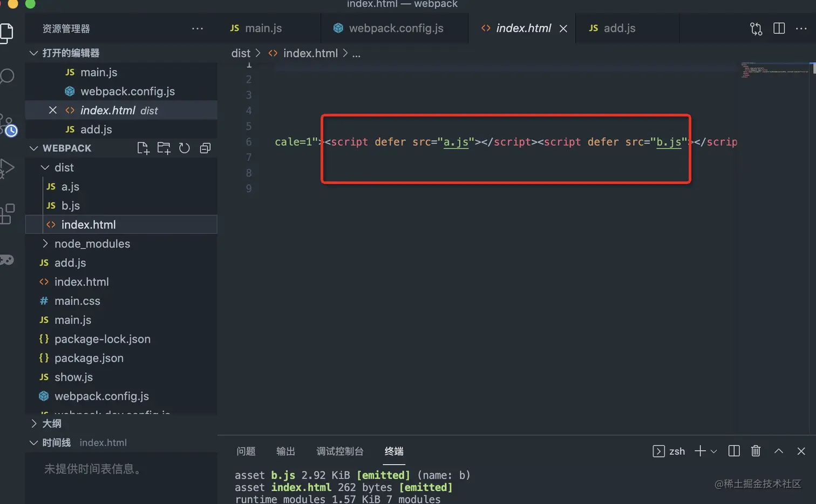Open root main.js above package-lock.json
816x504 pixels.
121,320
